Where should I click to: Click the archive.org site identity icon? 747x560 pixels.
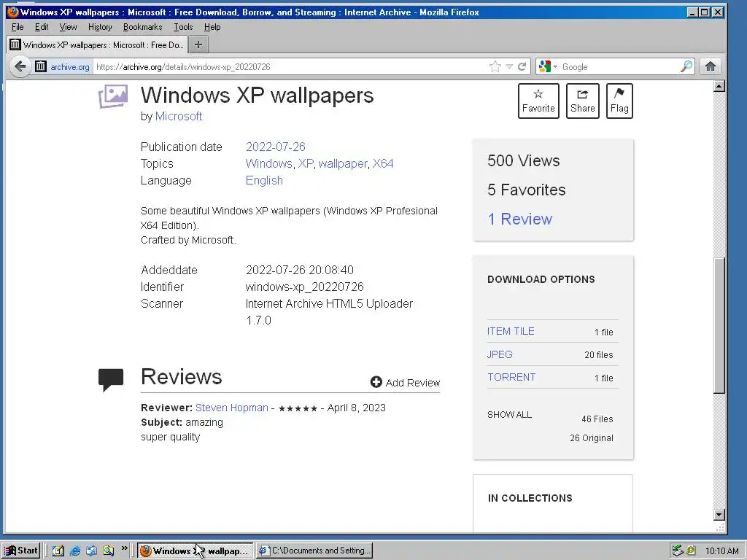(41, 66)
